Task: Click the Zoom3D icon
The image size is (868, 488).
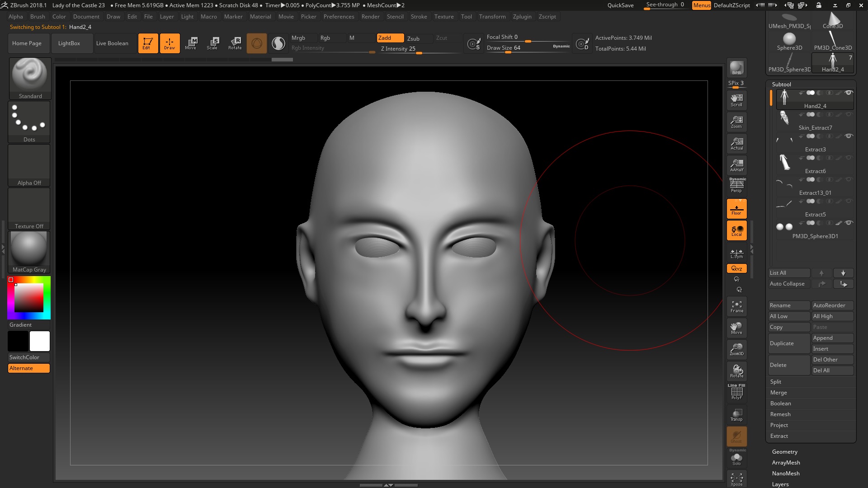Action: point(736,350)
